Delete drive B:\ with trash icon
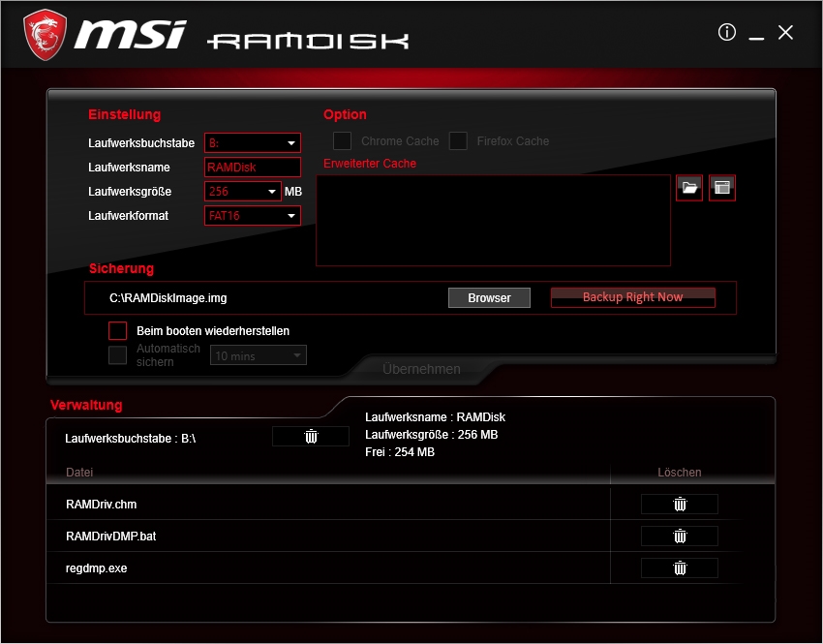The width and height of the screenshot is (823, 644). coord(311,437)
